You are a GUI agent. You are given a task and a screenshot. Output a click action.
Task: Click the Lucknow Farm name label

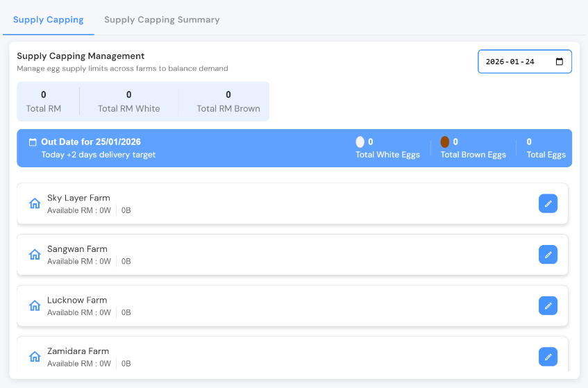coord(76,300)
